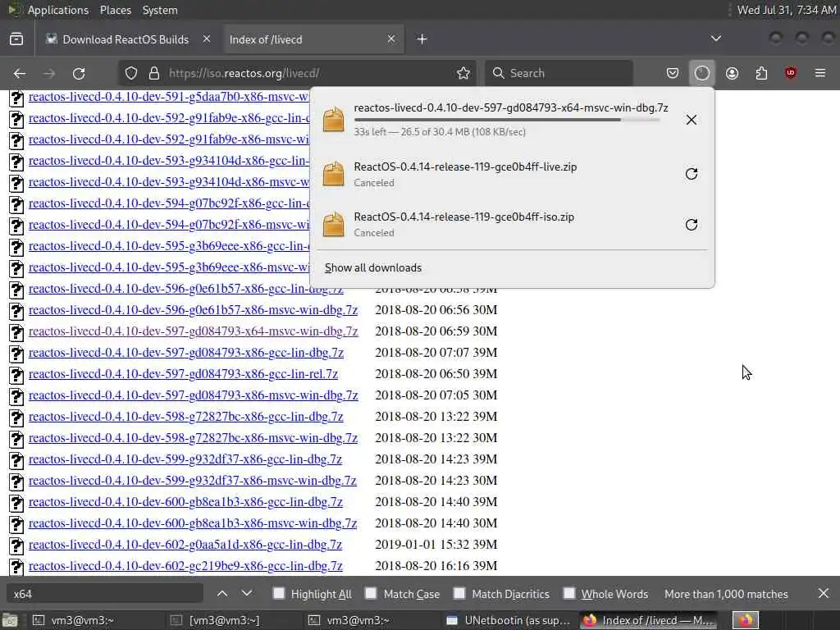Retry ReactOS-0.4.14 iso.zip download
The width and height of the screenshot is (840, 630).
[x=692, y=225]
